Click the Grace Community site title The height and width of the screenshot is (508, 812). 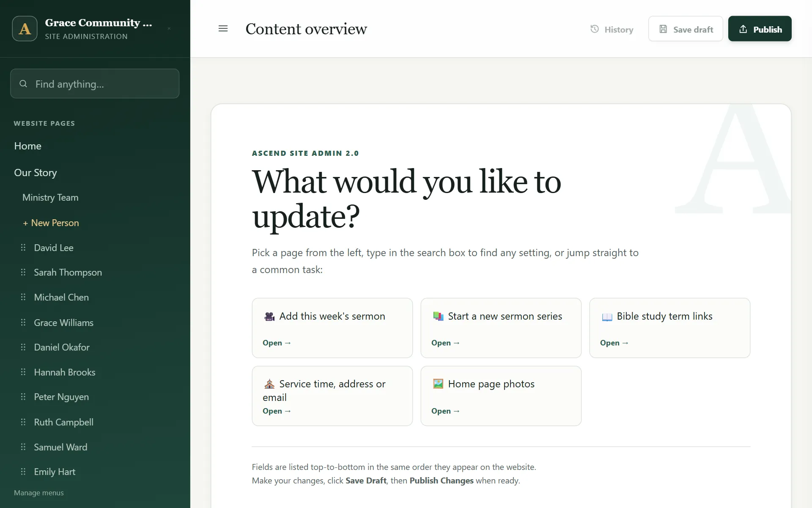point(99,22)
